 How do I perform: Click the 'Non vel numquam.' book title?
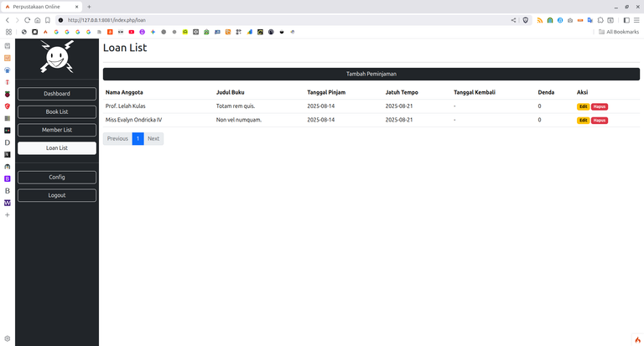click(239, 120)
